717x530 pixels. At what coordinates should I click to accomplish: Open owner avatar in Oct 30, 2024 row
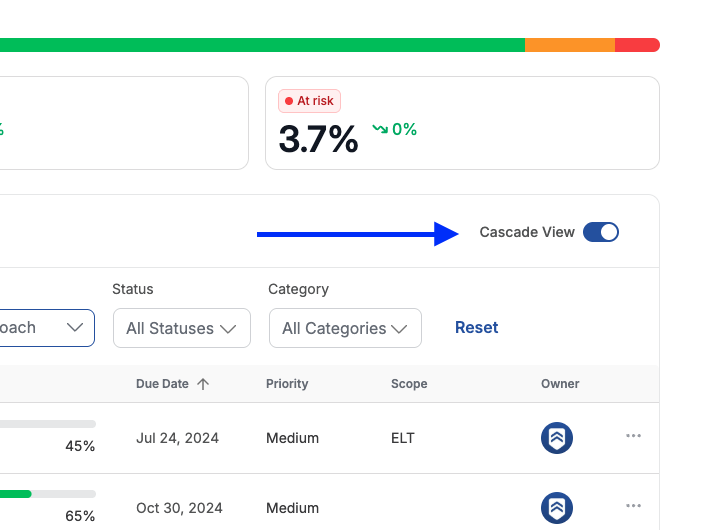tap(556, 508)
